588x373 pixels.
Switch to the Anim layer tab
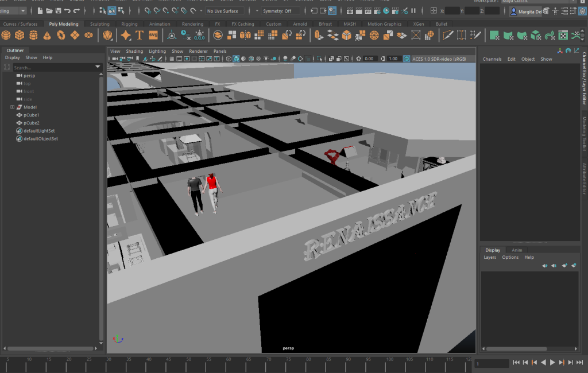pos(517,250)
